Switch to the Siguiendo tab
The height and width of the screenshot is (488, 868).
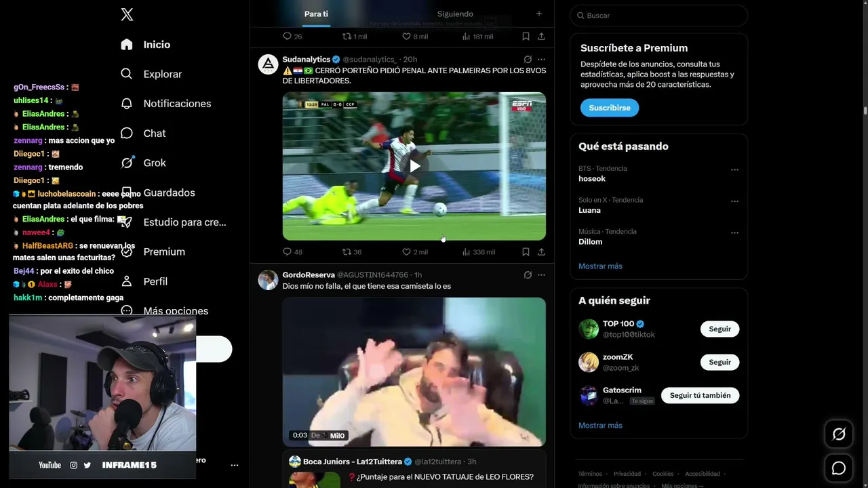click(455, 14)
